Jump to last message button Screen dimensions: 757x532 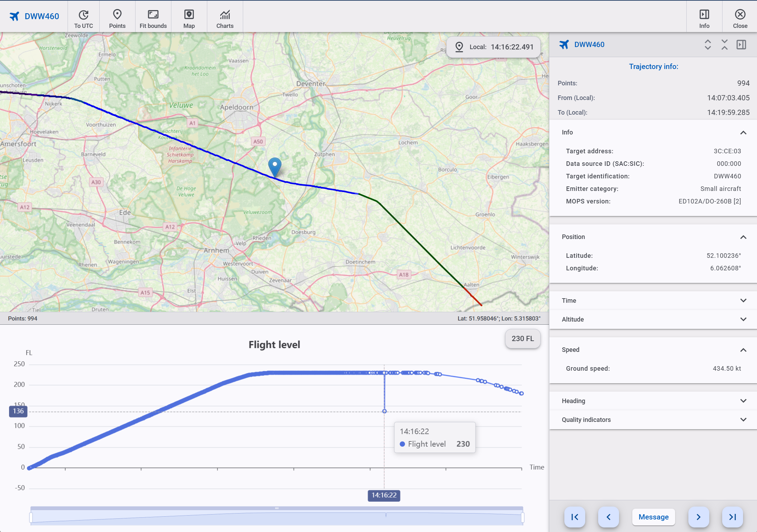(x=732, y=517)
